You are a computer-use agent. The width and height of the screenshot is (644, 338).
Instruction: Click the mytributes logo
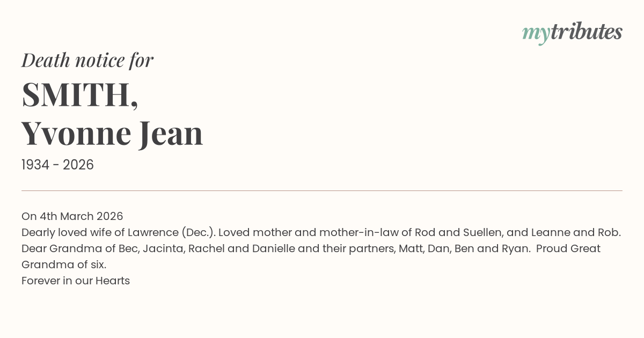point(572,33)
